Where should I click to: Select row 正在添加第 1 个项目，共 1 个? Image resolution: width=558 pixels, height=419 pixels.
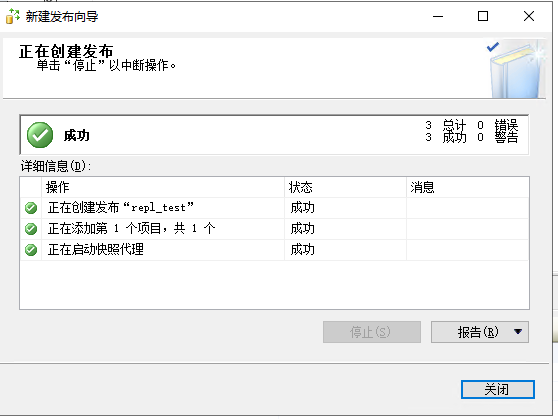click(274, 229)
